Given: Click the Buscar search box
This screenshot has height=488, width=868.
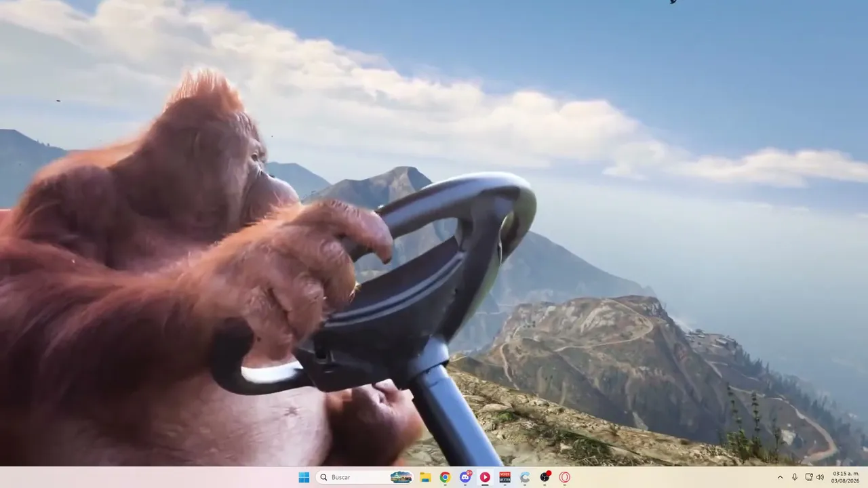Looking at the screenshot, I should (366, 477).
